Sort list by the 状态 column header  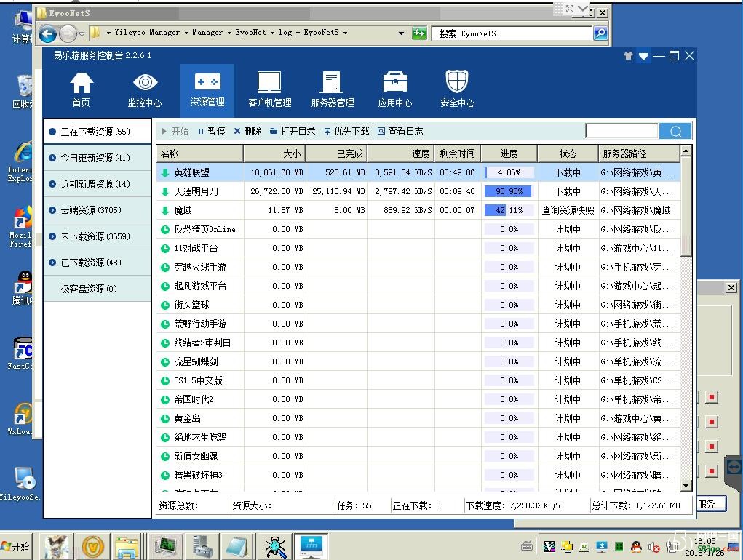click(568, 153)
